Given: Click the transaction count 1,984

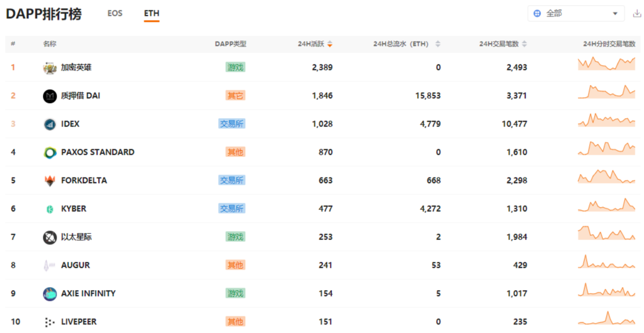Looking at the screenshot, I should tap(517, 237).
